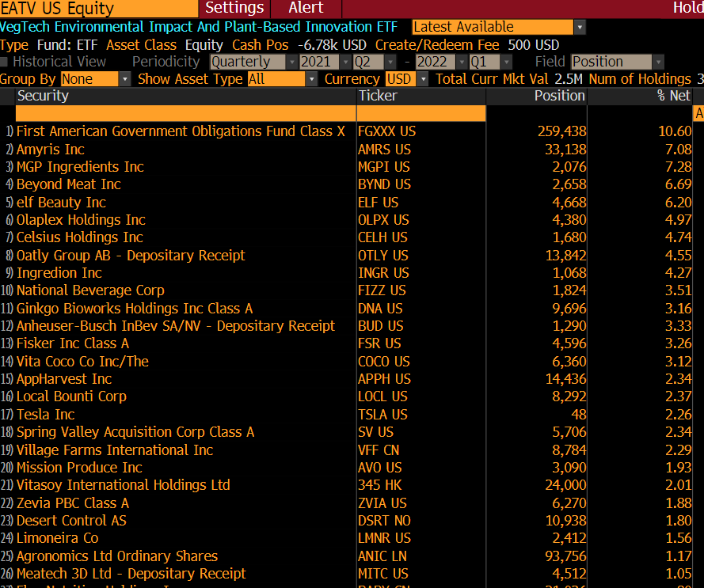Select Village Farms International Inc row
The height and width of the screenshot is (588, 704).
pos(115,450)
